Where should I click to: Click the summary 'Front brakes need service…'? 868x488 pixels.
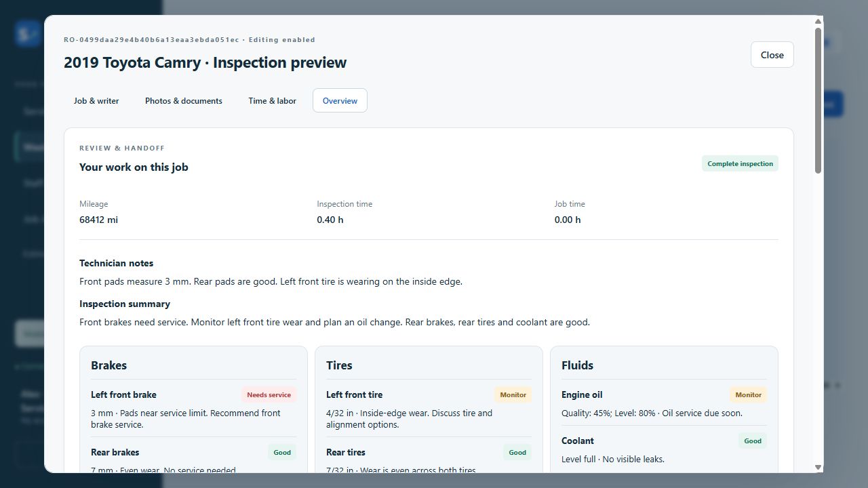[334, 322]
